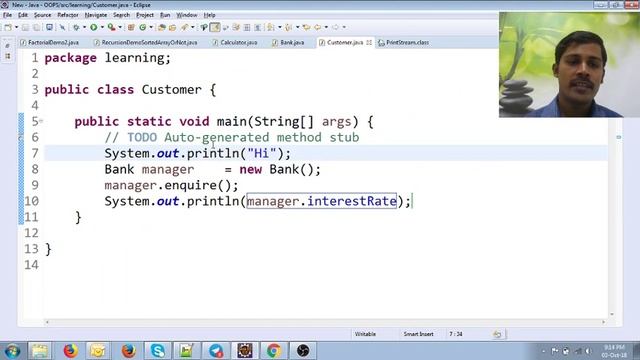Screen dimensions: 640x360
Task: Click the task marker beside line 6
Action: pos(21,138)
